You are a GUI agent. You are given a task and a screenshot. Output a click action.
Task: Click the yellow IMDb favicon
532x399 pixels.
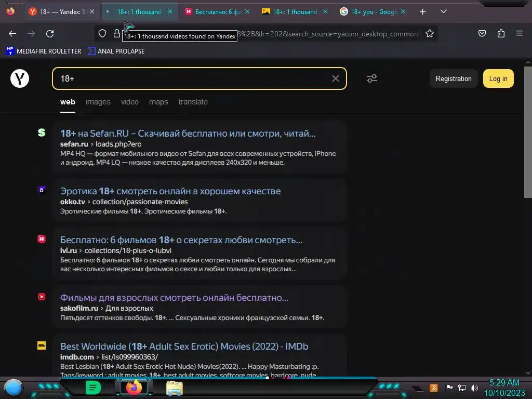(42, 345)
